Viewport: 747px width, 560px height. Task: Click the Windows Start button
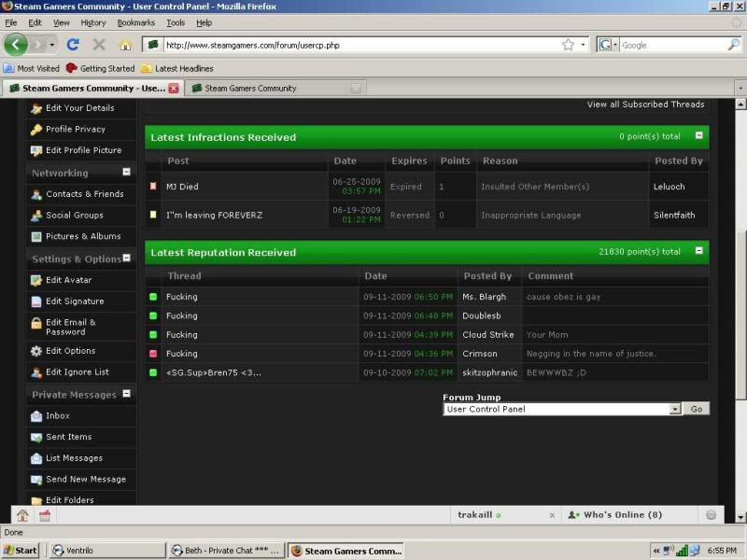[x=20, y=551]
